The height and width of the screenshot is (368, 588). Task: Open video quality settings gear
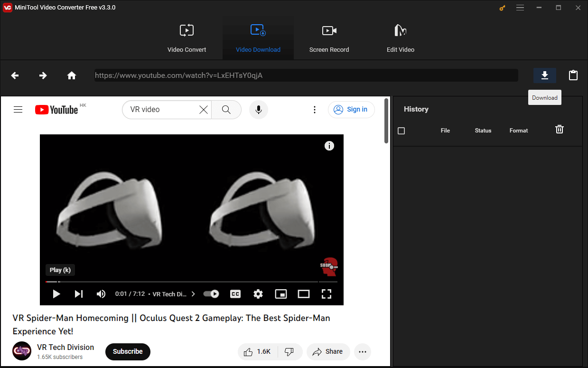point(258,293)
